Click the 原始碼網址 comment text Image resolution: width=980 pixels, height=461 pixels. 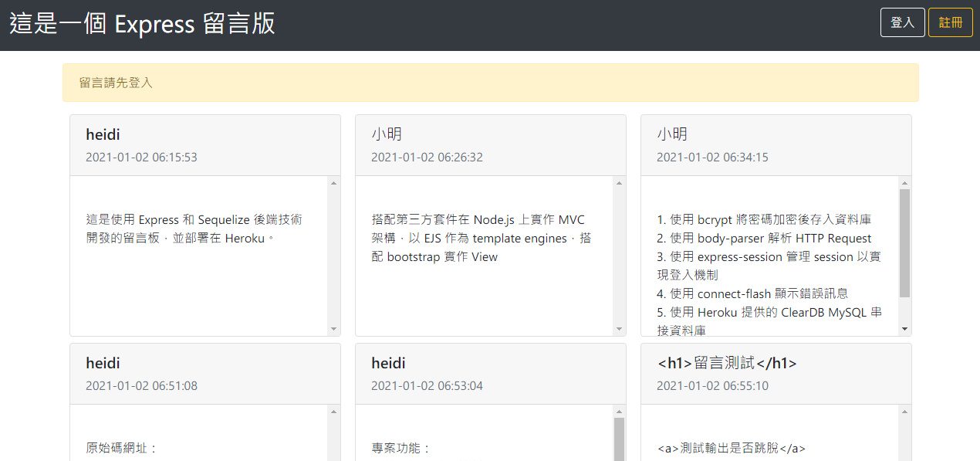(121, 448)
